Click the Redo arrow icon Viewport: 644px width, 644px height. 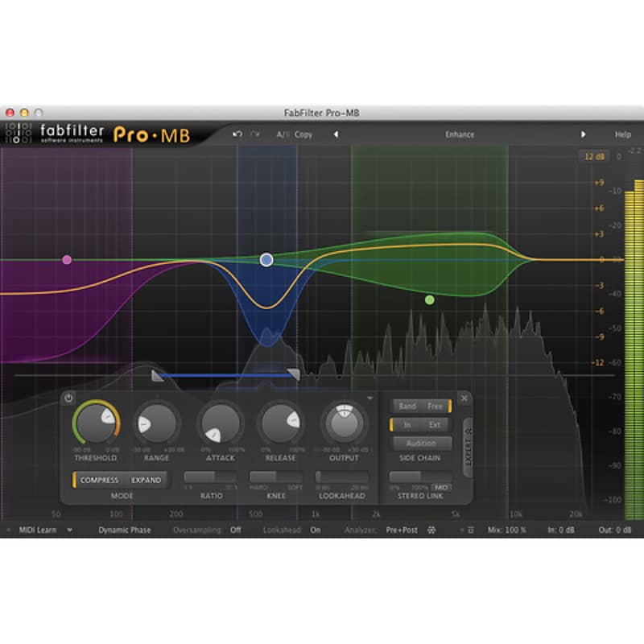click(254, 134)
